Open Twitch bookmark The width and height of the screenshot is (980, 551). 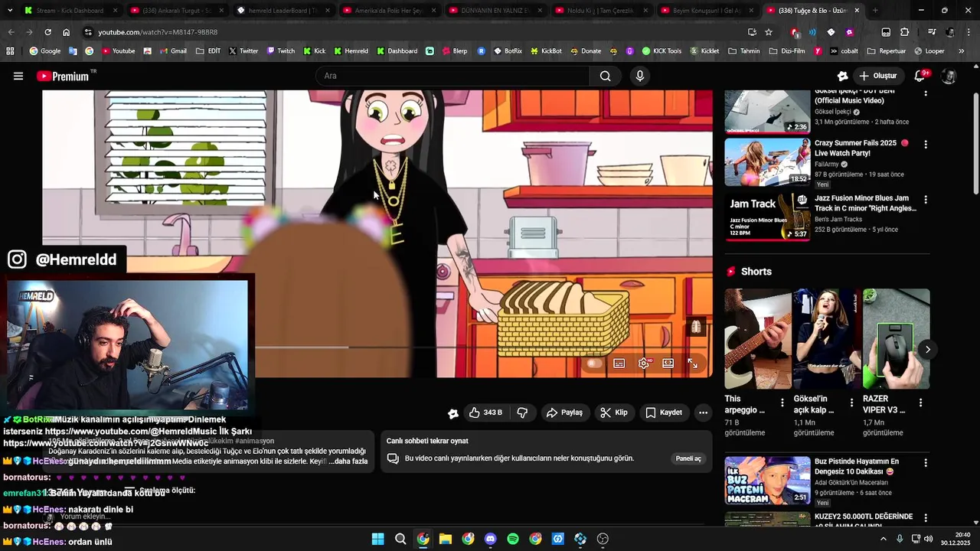click(x=280, y=51)
